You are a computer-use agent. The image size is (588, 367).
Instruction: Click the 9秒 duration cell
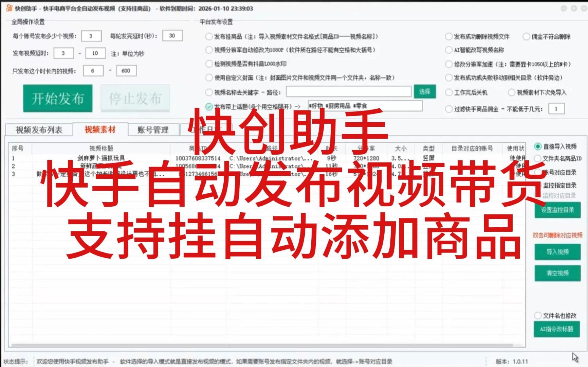click(x=332, y=158)
